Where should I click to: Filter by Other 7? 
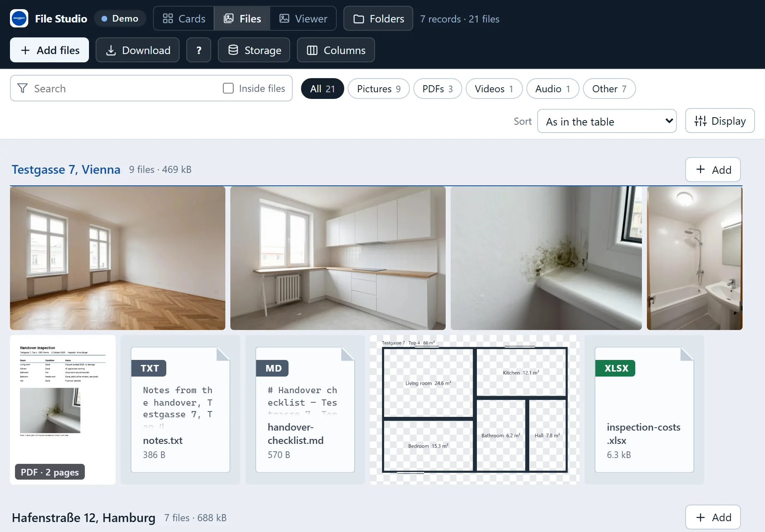pos(610,89)
